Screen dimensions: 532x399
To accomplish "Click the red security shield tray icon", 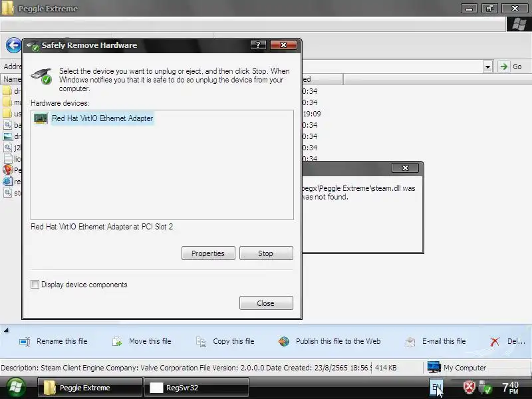I will click(x=469, y=387).
